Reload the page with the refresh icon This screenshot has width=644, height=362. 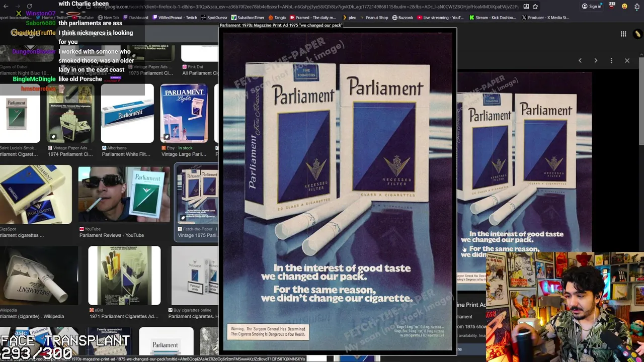pyautogui.click(x=29, y=7)
